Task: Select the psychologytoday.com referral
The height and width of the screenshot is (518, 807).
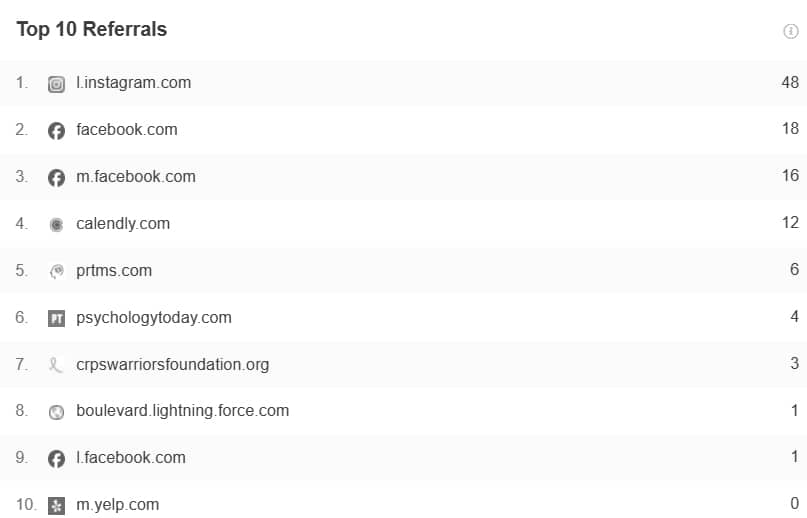Action: pyautogui.click(x=153, y=318)
